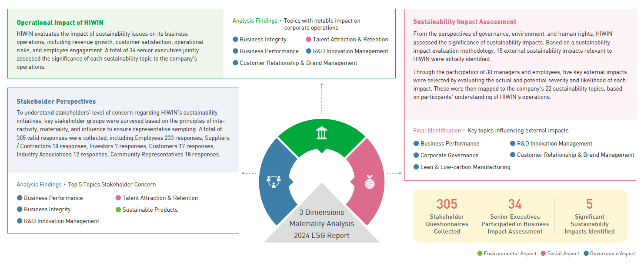This screenshot has height=264, width=644.
Task: Click the Sustainability Impact Assessment title
Action: 464,22
